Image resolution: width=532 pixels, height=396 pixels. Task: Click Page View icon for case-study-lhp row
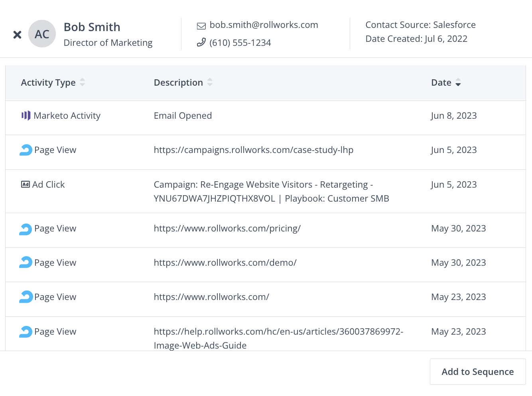pos(26,150)
